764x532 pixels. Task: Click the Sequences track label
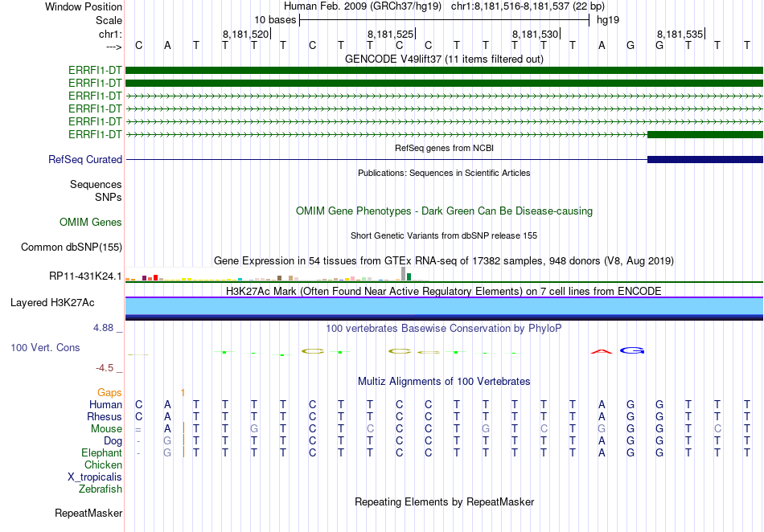tap(96, 185)
